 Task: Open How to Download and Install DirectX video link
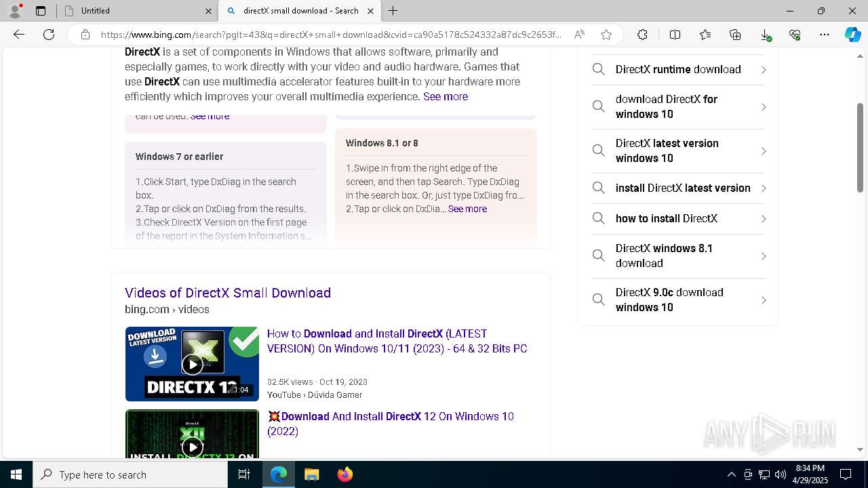[x=397, y=341]
